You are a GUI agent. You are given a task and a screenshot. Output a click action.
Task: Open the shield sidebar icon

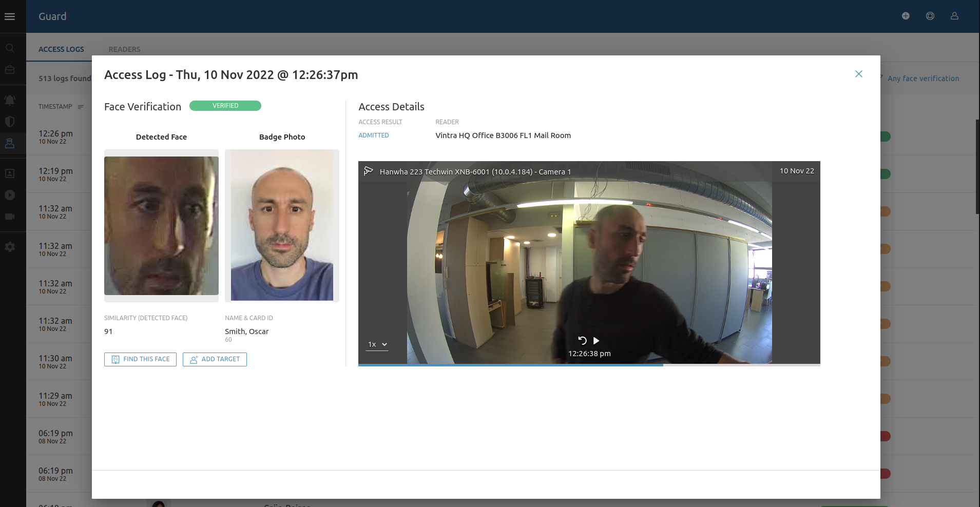point(10,122)
